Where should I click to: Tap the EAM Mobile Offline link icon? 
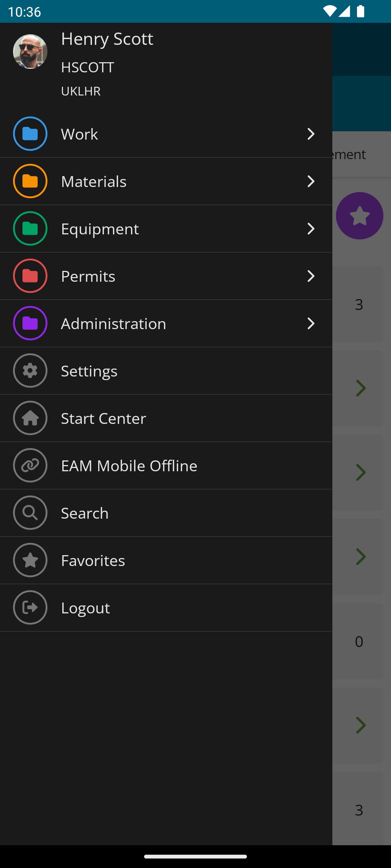click(x=30, y=465)
